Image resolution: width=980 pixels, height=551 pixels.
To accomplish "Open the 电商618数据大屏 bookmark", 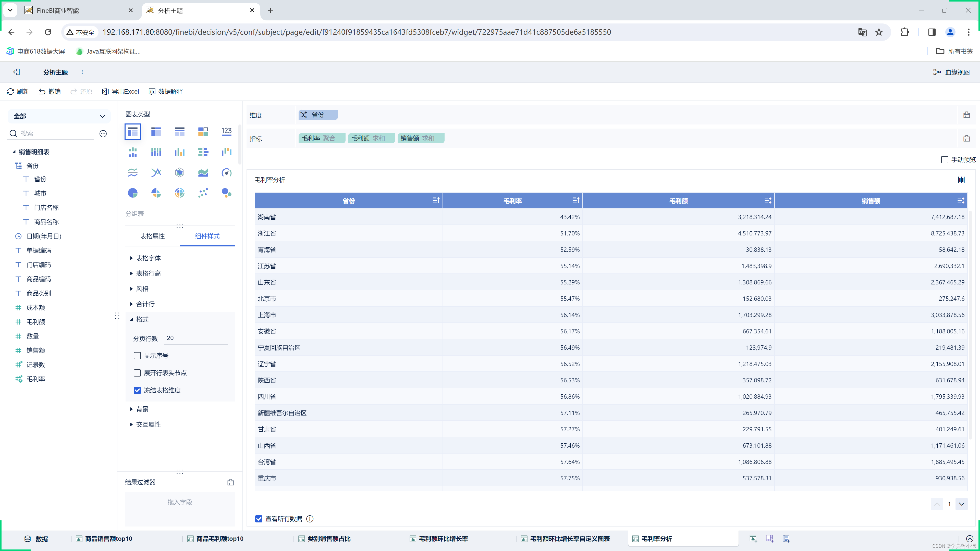I will 36,51.
